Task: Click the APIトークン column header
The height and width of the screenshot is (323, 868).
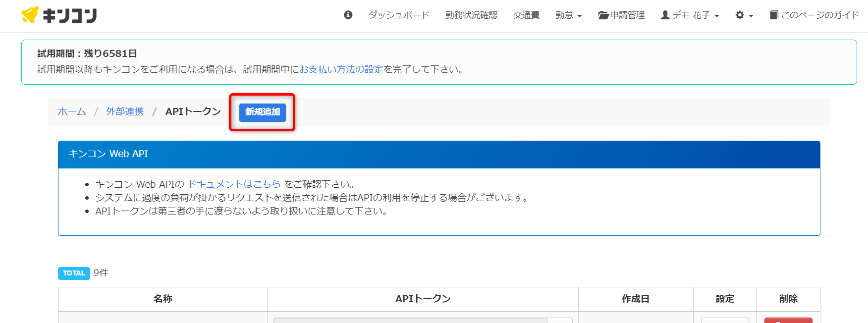Action: [423, 299]
